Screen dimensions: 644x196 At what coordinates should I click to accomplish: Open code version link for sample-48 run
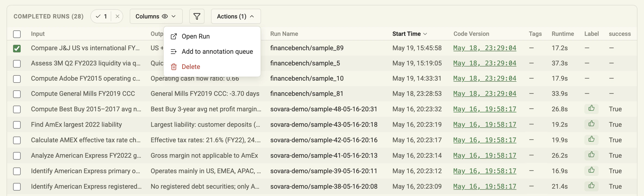[485, 109]
